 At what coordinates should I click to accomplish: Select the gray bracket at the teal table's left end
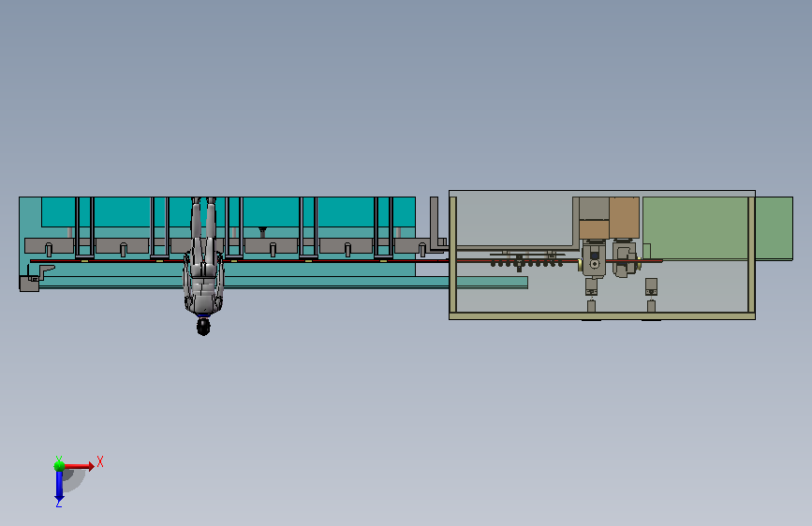(x=37, y=279)
